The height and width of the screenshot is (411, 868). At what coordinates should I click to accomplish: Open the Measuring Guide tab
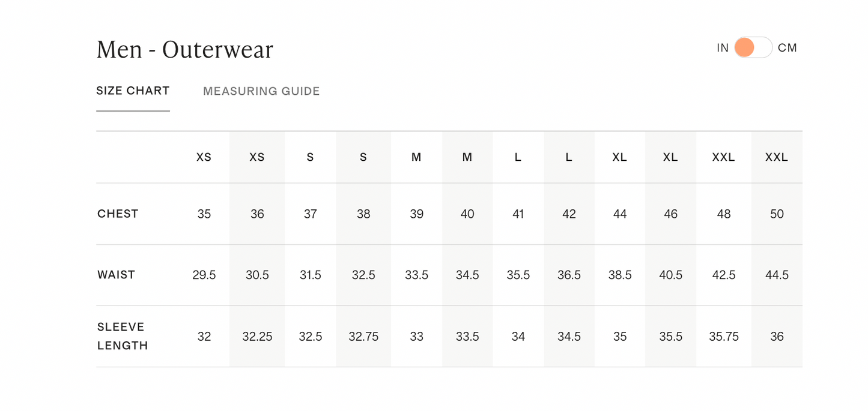261,91
